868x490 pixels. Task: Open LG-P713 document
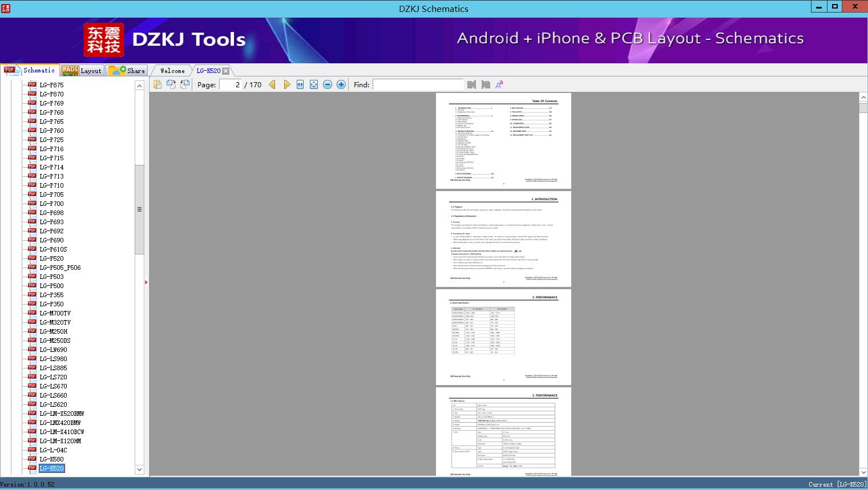(x=51, y=176)
